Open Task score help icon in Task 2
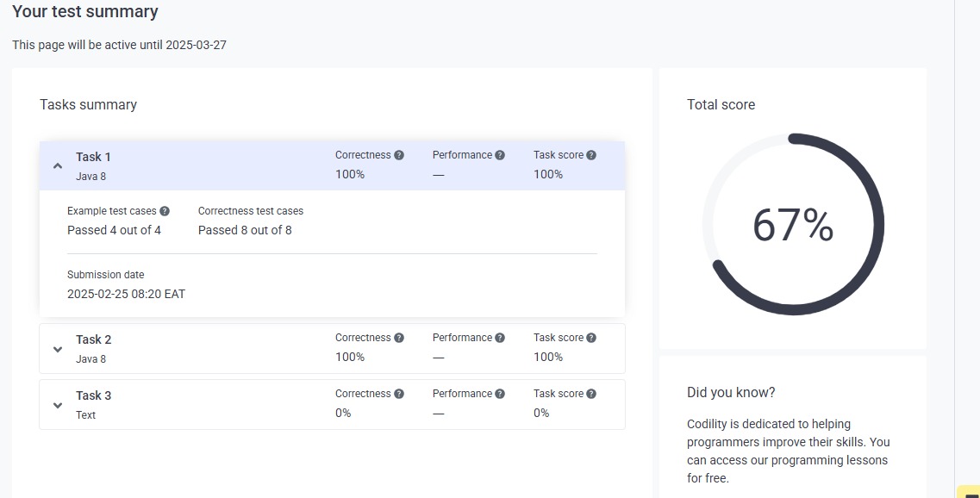This screenshot has height=498, width=980. click(591, 338)
